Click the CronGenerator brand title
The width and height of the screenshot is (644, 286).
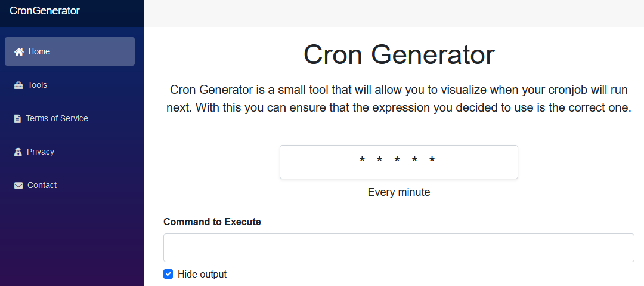(x=44, y=11)
